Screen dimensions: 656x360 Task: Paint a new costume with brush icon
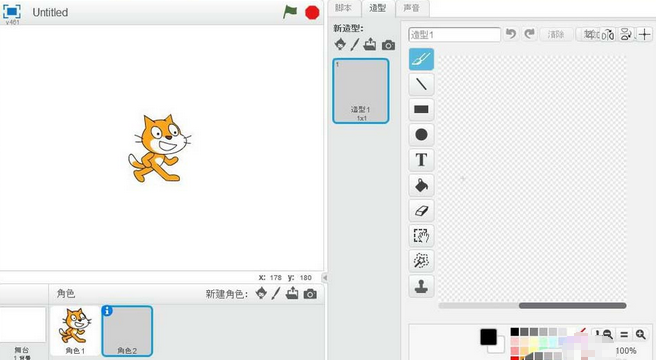click(x=355, y=44)
